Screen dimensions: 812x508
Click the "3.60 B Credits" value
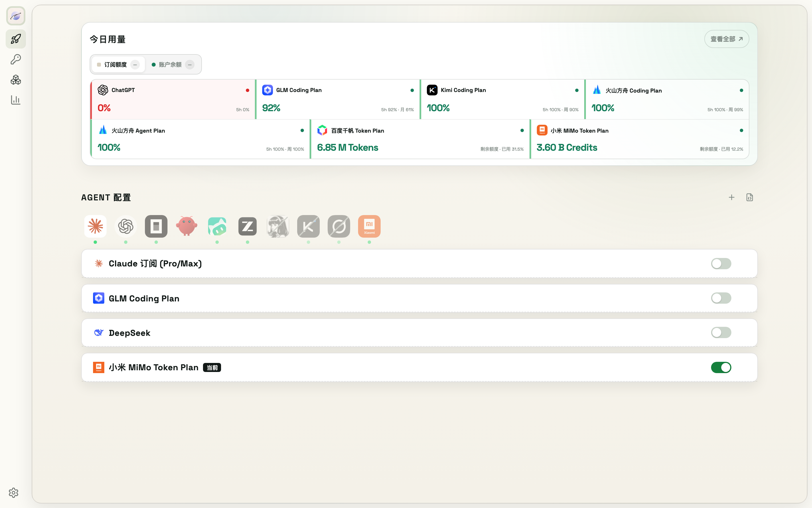pos(567,148)
